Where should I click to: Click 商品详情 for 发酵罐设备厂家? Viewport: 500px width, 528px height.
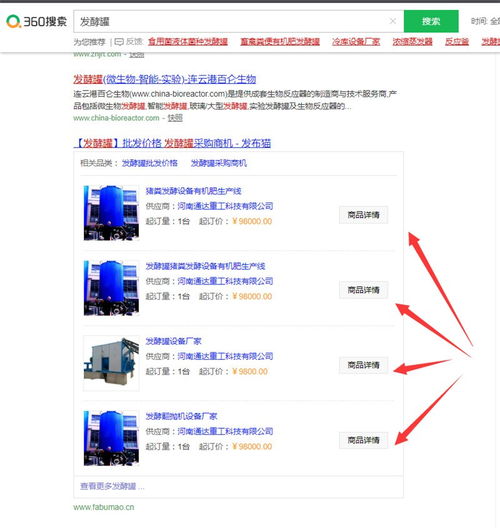[363, 365]
